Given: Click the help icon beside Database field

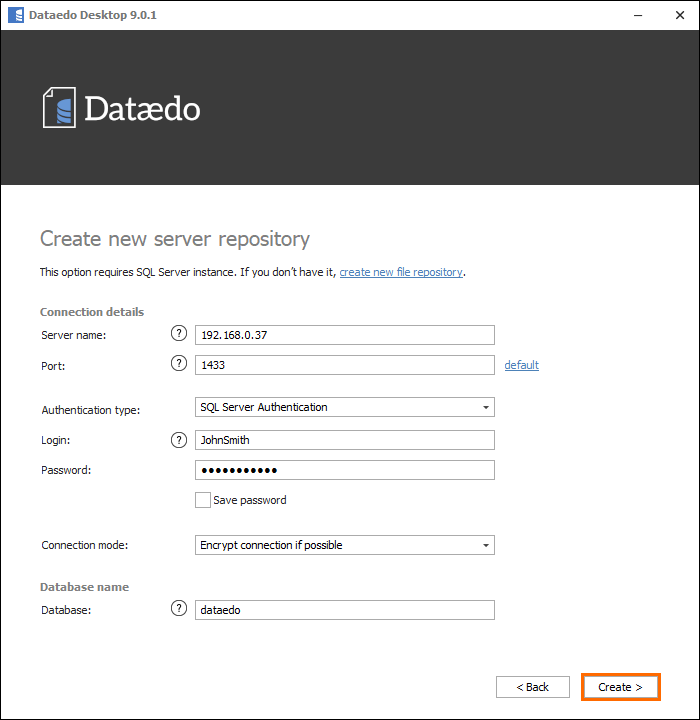Looking at the screenshot, I should (179, 609).
